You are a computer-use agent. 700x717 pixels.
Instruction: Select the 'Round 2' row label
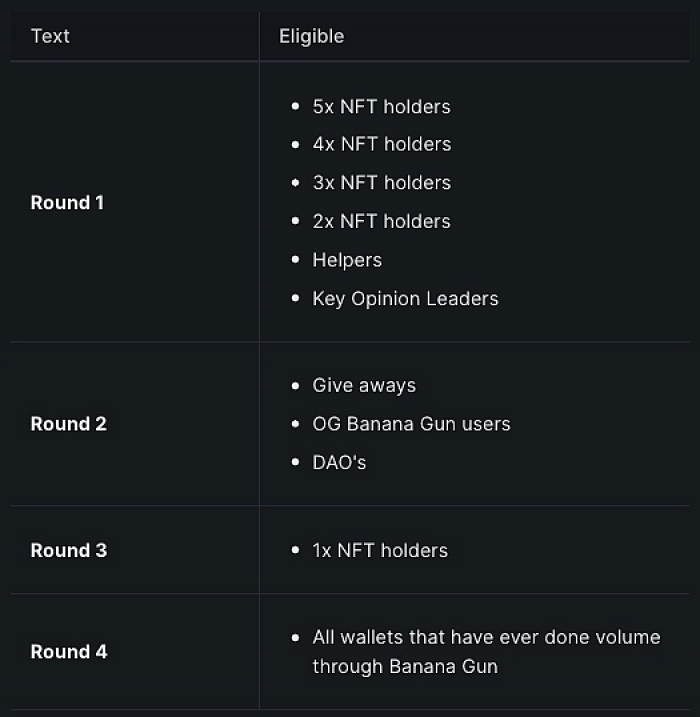tap(69, 424)
